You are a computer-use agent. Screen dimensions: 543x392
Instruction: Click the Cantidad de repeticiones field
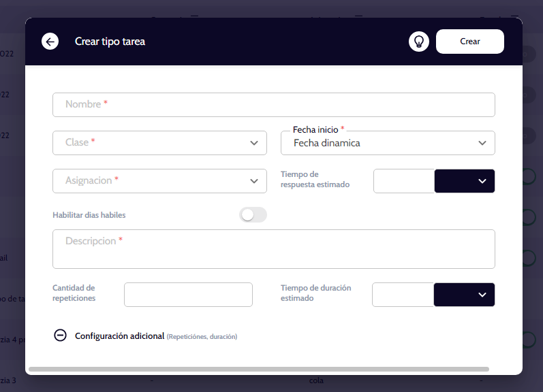click(x=188, y=295)
